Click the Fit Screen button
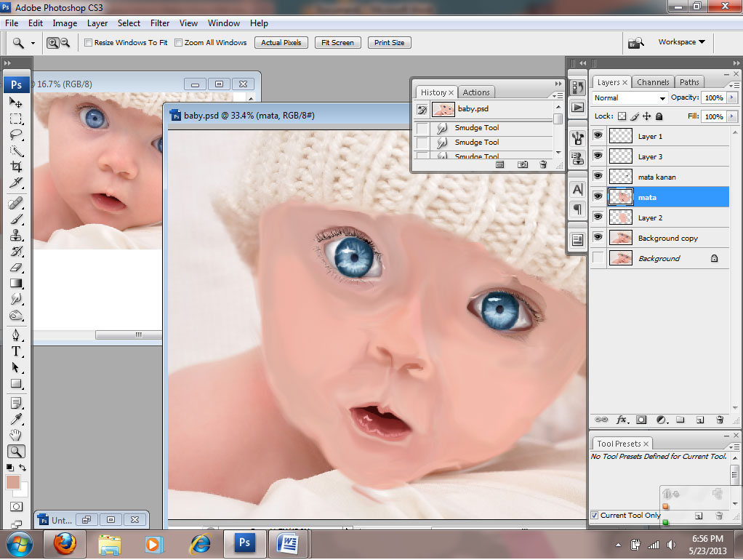The image size is (743, 560). tap(337, 43)
